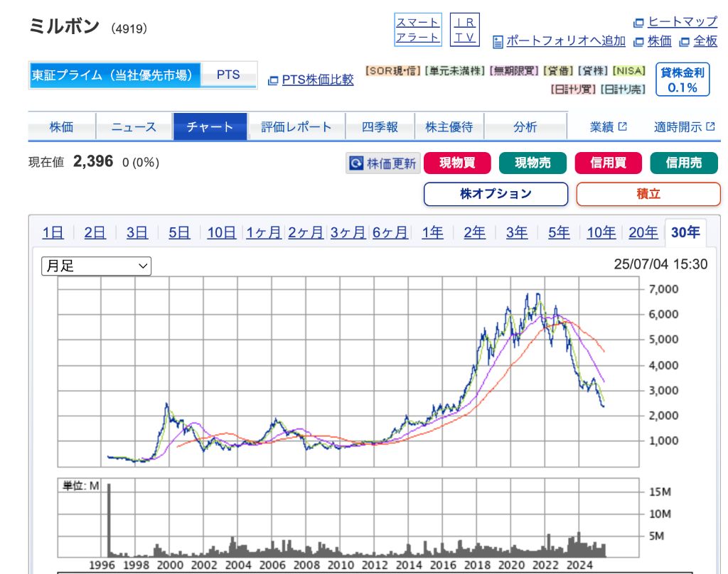Screen dimensions: 728x574
Task: Click the 株価更新 button
Action: click(383, 163)
